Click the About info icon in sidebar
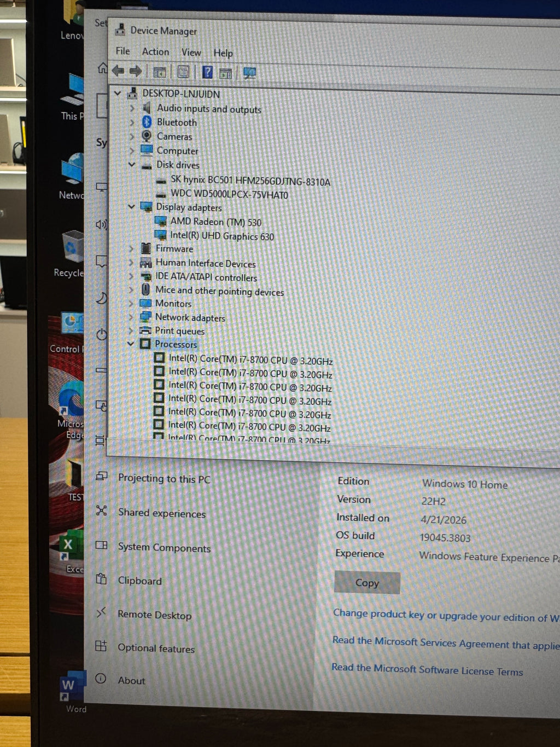Screen dimensions: 560x747 coord(101,679)
